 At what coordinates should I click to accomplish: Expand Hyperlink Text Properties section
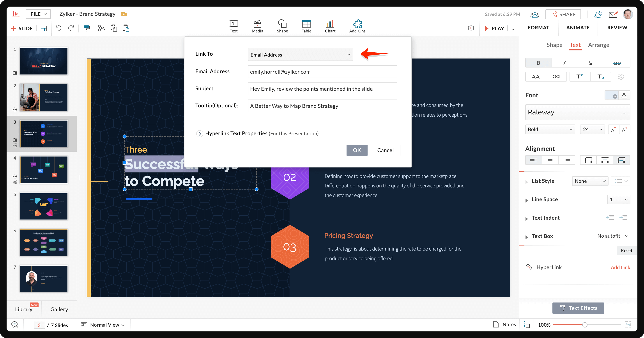[200, 133]
